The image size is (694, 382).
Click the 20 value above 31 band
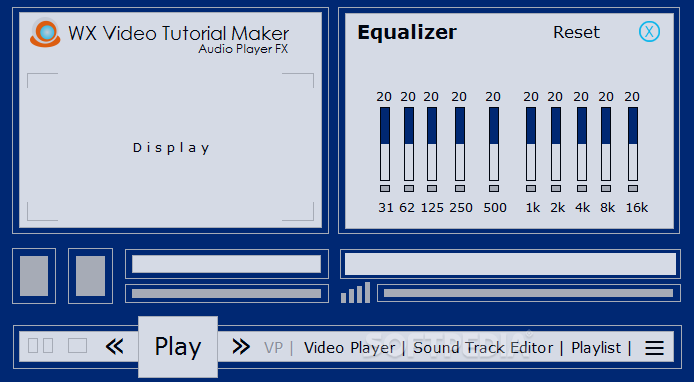(x=384, y=96)
